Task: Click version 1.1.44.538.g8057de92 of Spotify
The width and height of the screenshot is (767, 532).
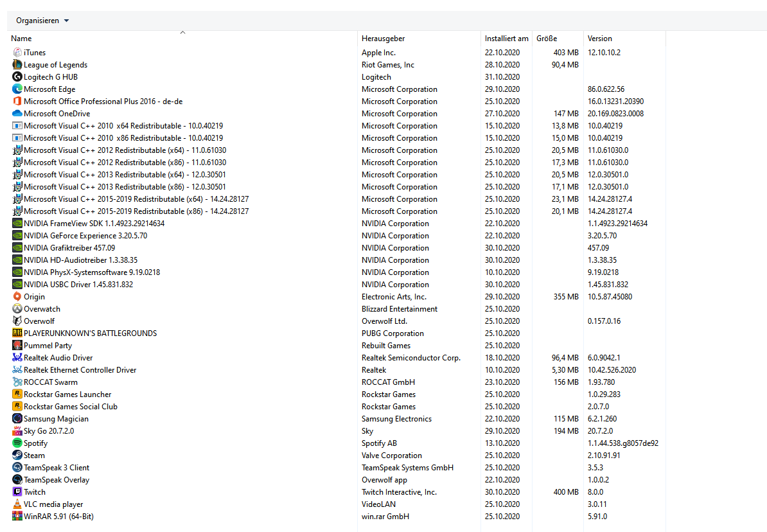Action: point(622,443)
